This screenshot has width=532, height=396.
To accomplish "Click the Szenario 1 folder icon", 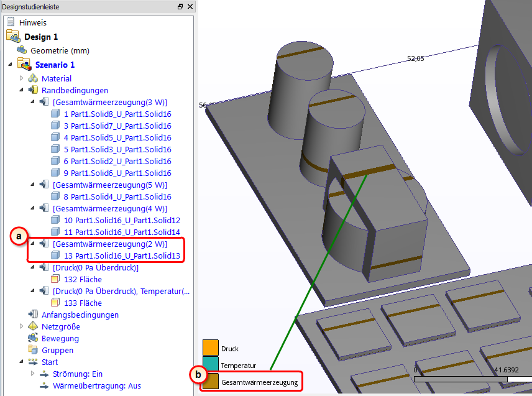I will 24,64.
